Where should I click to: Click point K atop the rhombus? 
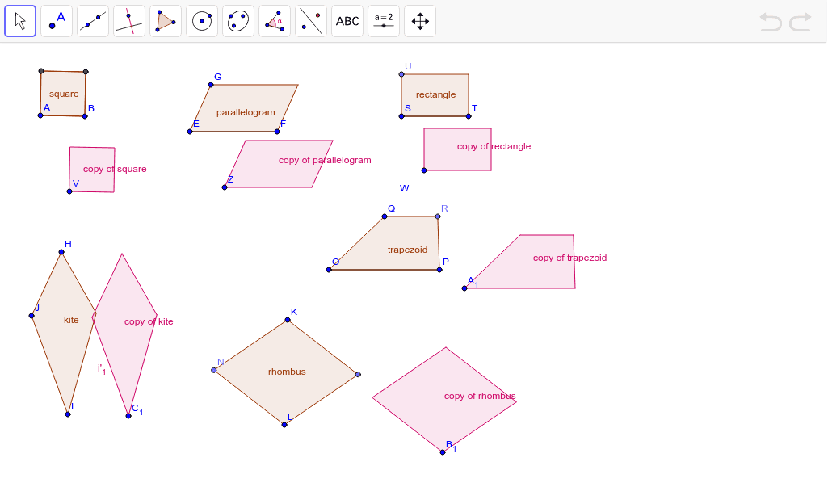click(x=288, y=320)
